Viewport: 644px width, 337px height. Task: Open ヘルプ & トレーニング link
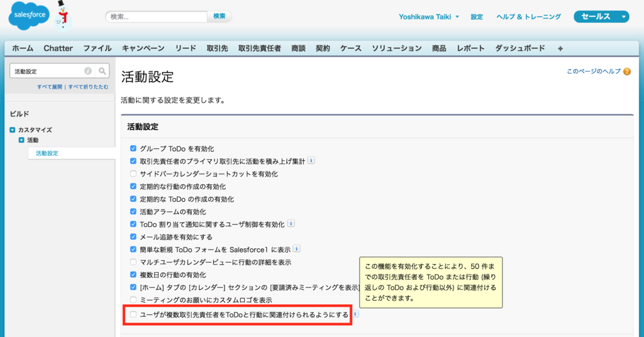pyautogui.click(x=528, y=17)
